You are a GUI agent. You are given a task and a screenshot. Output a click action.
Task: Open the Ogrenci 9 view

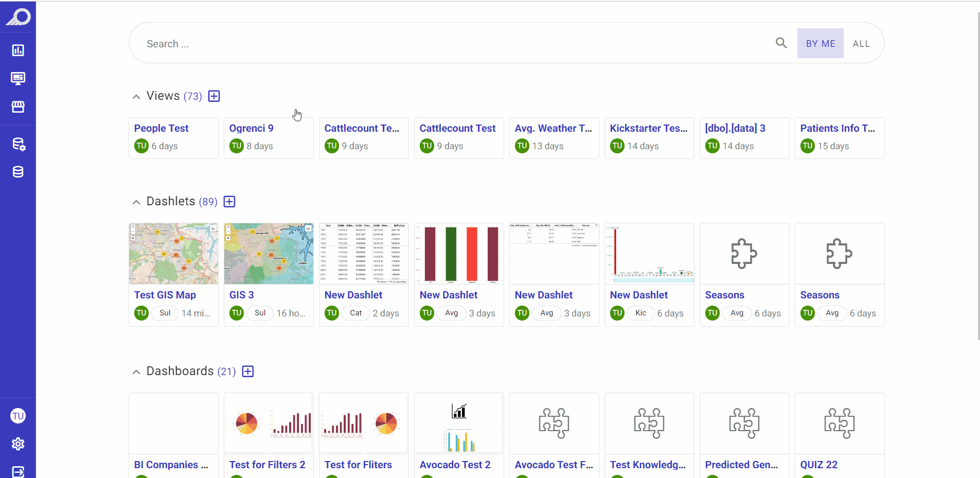[x=269, y=138]
